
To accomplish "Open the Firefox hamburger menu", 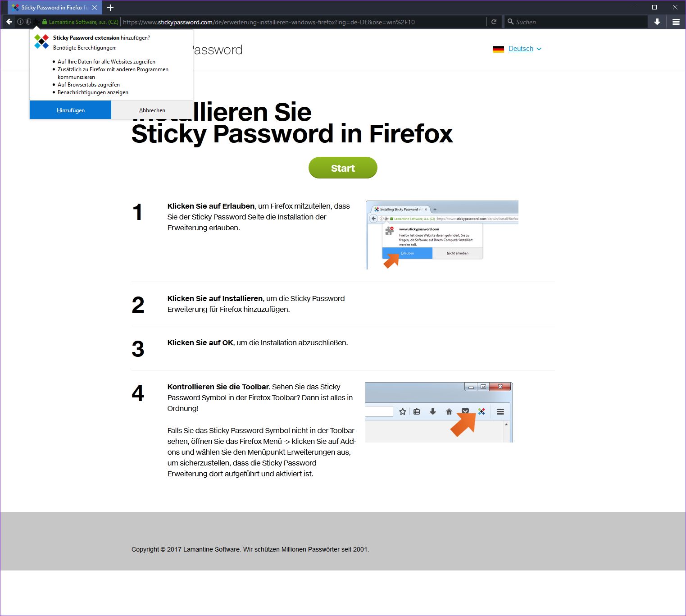I will tap(676, 22).
